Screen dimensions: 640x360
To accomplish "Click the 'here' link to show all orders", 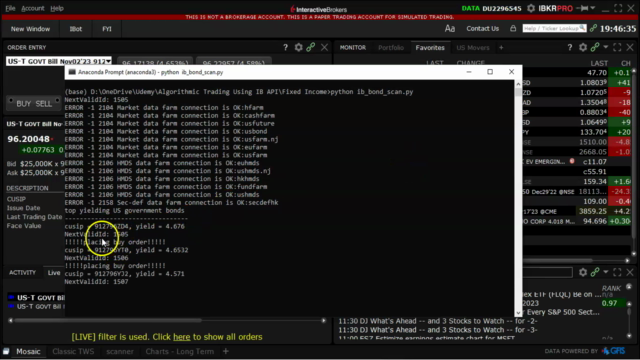I will tap(182, 337).
